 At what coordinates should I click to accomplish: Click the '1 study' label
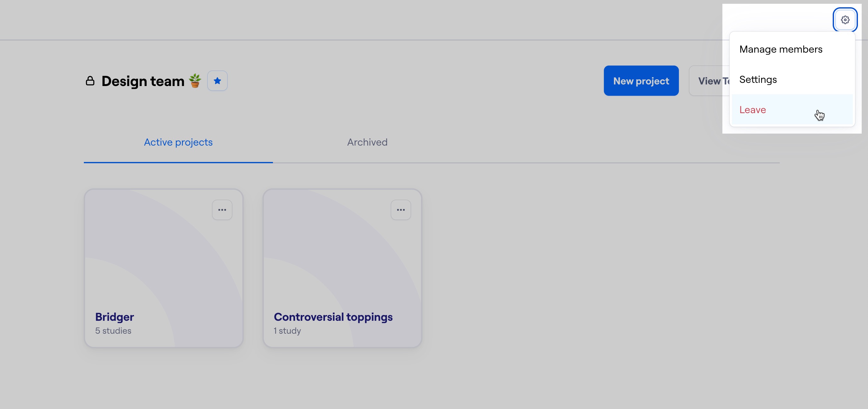click(x=287, y=331)
